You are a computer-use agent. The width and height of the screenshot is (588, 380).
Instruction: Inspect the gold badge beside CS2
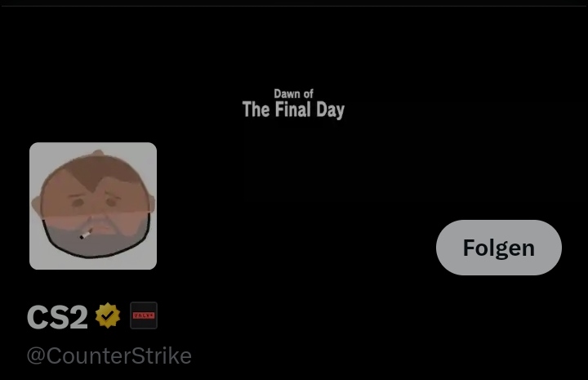108,315
